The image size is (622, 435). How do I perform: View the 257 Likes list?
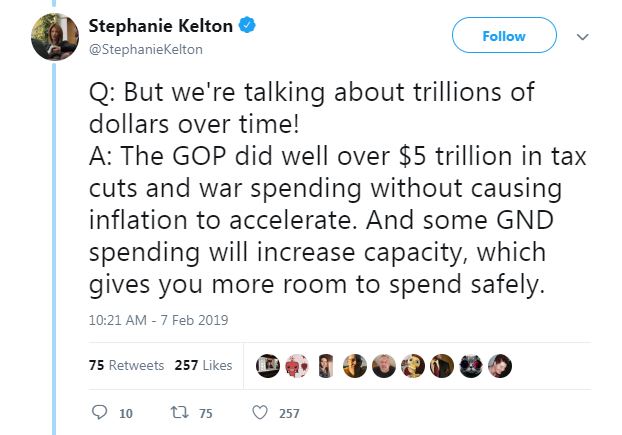point(203,365)
